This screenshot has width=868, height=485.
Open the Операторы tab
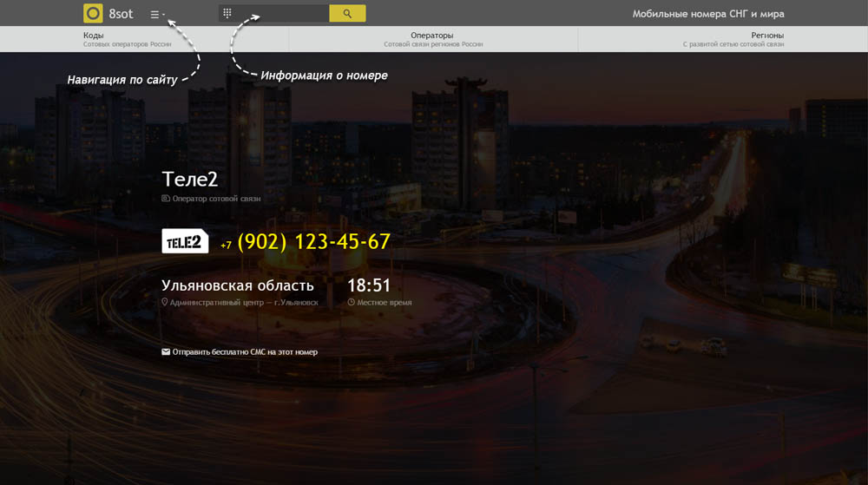pos(433,39)
